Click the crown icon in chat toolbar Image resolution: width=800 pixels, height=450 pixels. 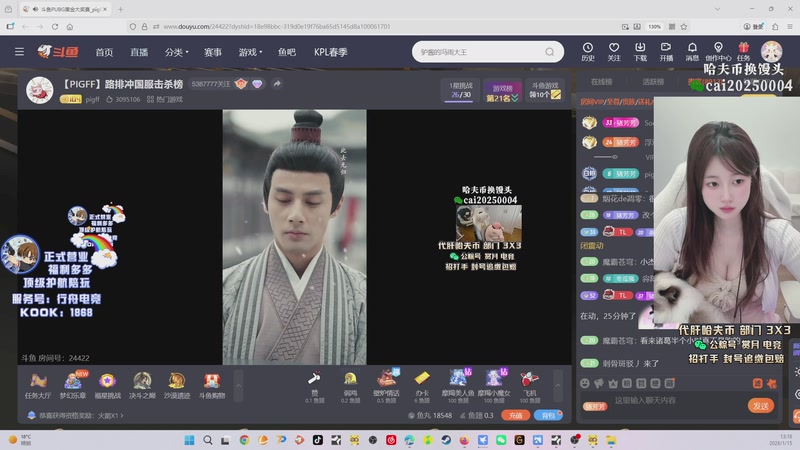613,383
